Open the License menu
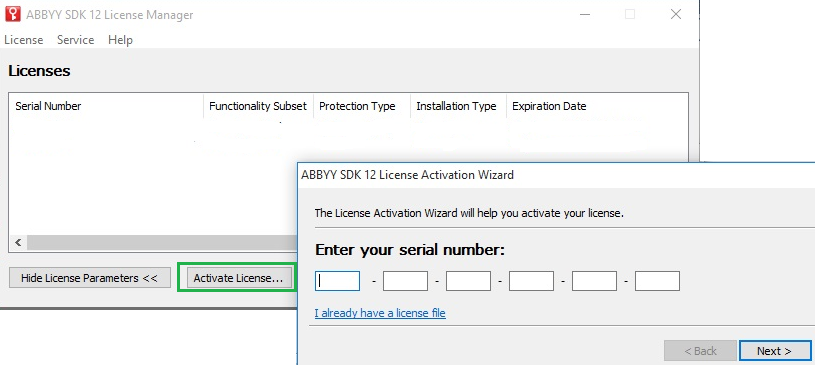This screenshot has height=365, width=815. (23, 40)
